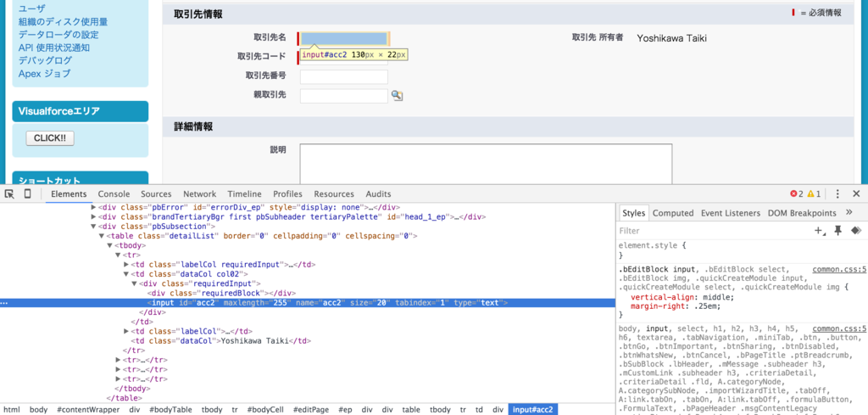Toggle the device mode phone icon

(27, 194)
